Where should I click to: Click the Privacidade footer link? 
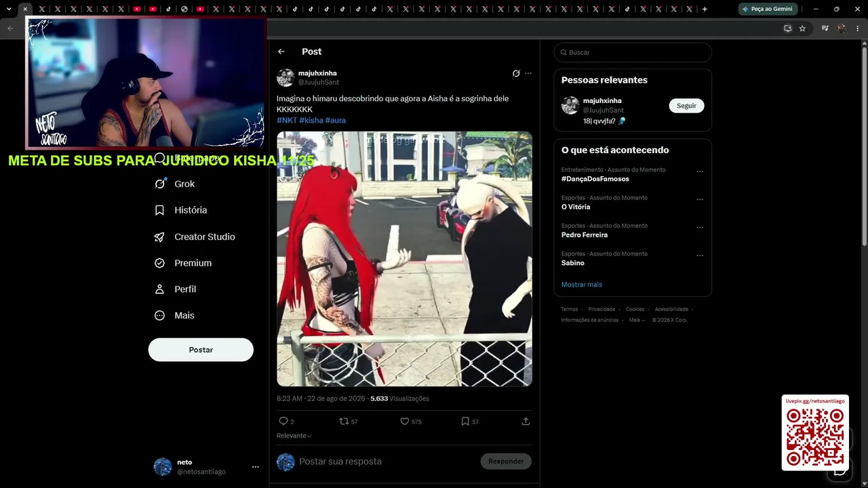[601, 309]
